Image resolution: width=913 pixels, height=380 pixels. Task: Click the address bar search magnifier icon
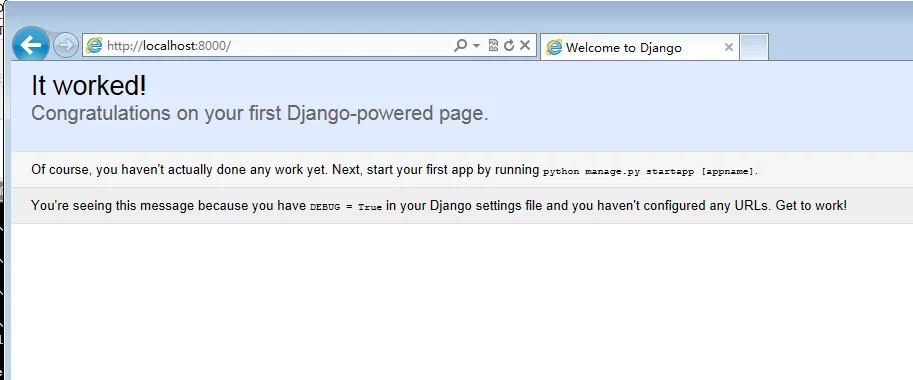(x=460, y=45)
